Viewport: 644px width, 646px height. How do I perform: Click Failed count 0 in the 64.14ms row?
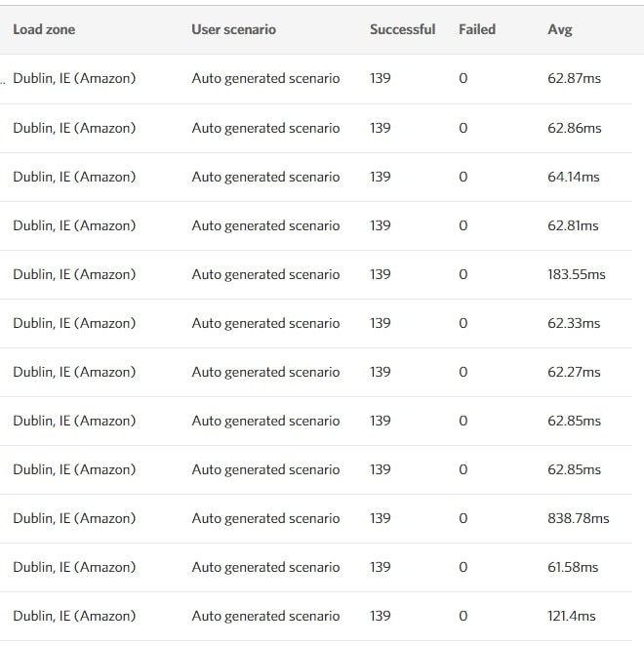[463, 177]
